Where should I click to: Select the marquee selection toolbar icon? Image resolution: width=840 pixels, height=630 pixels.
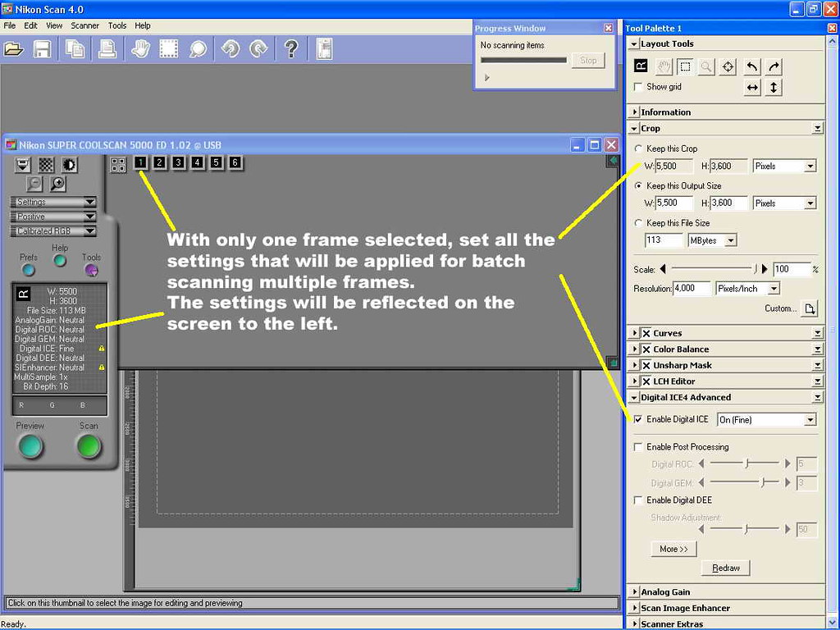168,49
